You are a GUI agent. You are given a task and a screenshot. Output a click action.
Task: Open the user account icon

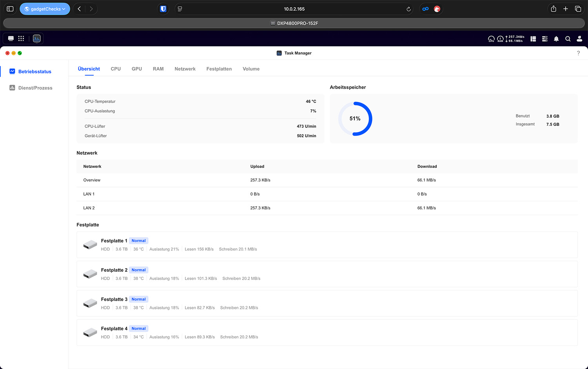579,39
